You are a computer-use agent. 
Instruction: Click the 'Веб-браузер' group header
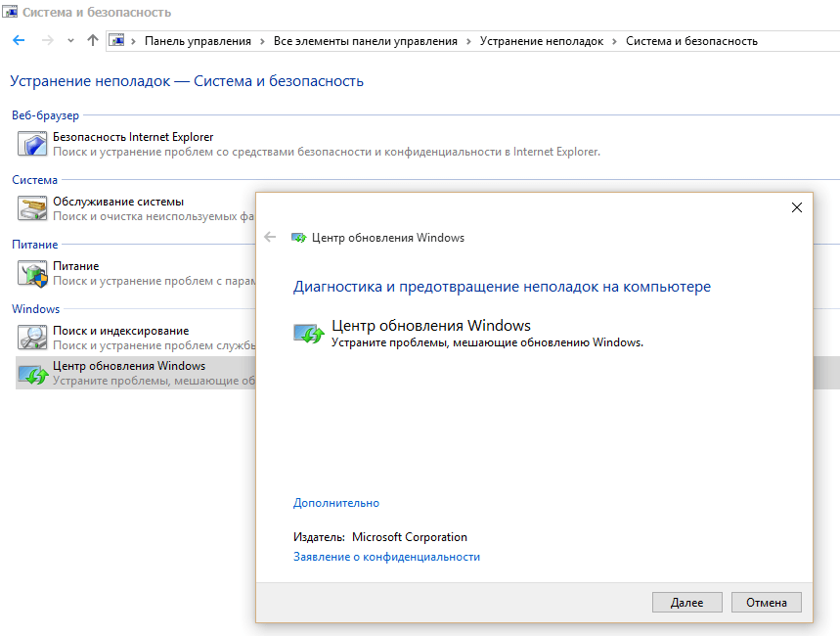click(46, 115)
